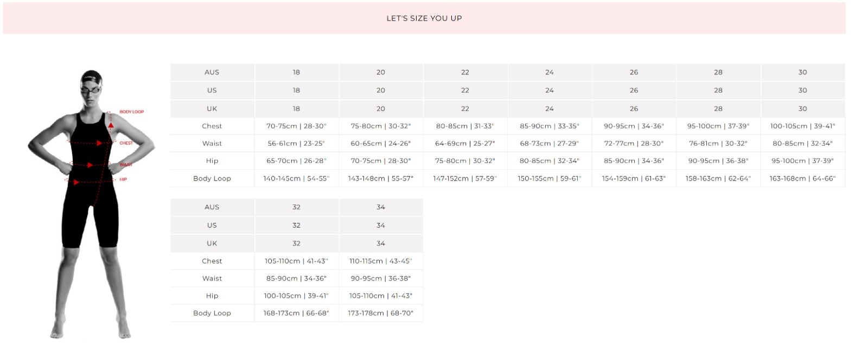The width and height of the screenshot is (868, 358).
Task: Select the 143-148cm | 55-57" body loop cell
Action: (x=380, y=178)
